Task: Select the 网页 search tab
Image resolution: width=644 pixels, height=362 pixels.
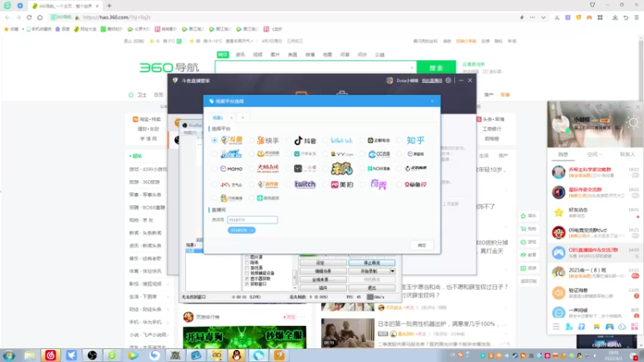Action: (223, 55)
